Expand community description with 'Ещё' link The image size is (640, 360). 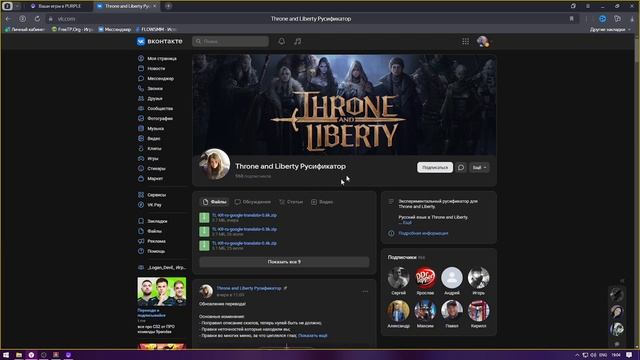tap(407, 223)
